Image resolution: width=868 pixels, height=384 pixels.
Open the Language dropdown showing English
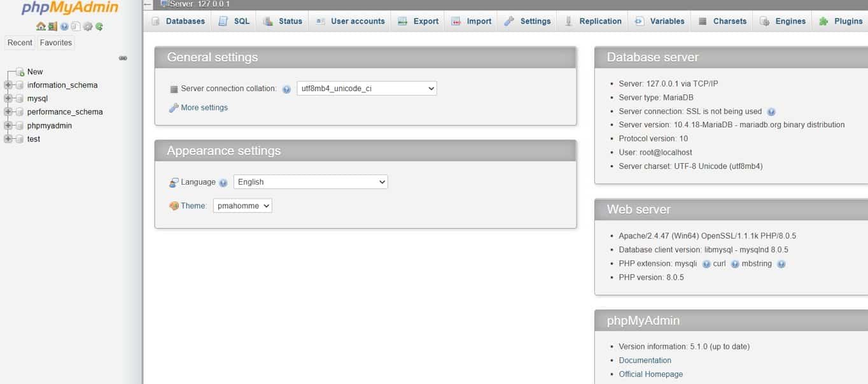pos(311,181)
